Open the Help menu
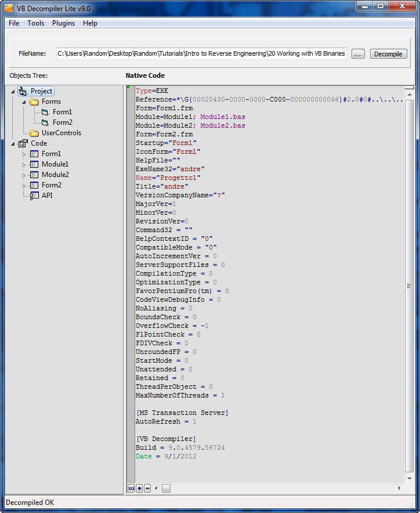Screen dimensions: 420x513 tap(90, 23)
